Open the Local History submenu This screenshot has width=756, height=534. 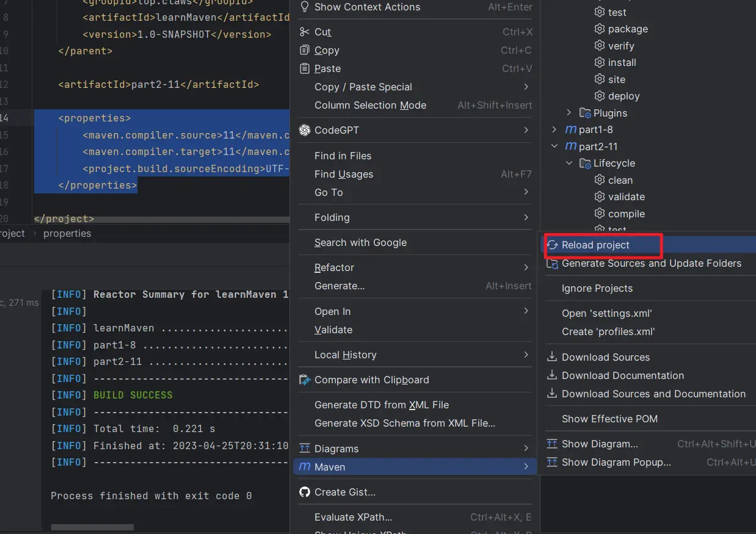(x=415, y=355)
